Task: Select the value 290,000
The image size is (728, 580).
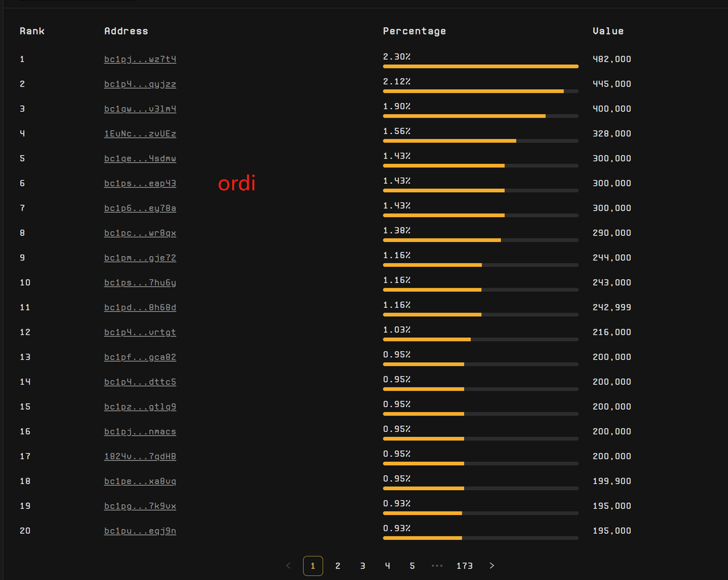Action: 612,234
